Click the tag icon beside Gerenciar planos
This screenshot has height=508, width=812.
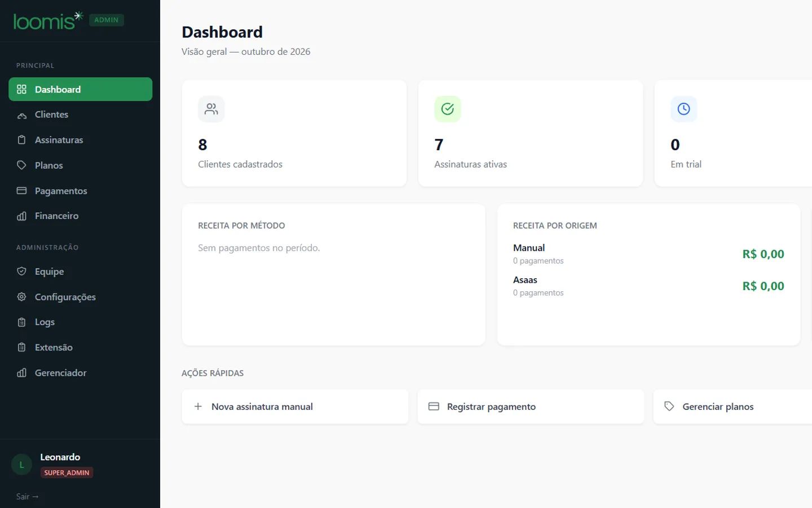pos(669,406)
